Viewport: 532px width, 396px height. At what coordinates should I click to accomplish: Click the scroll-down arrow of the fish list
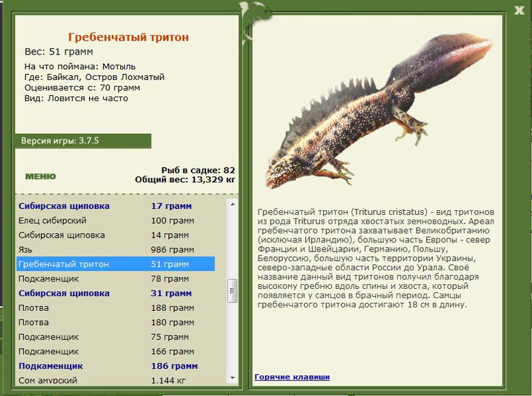pyautogui.click(x=233, y=377)
